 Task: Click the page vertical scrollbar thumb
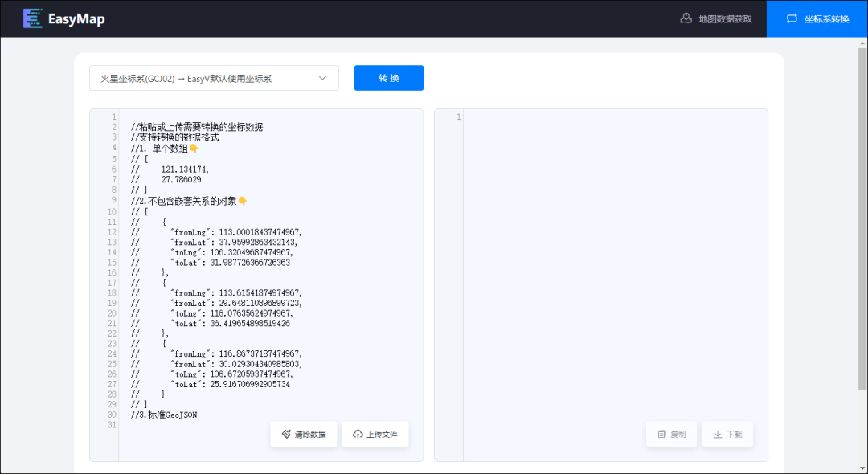click(x=862, y=219)
